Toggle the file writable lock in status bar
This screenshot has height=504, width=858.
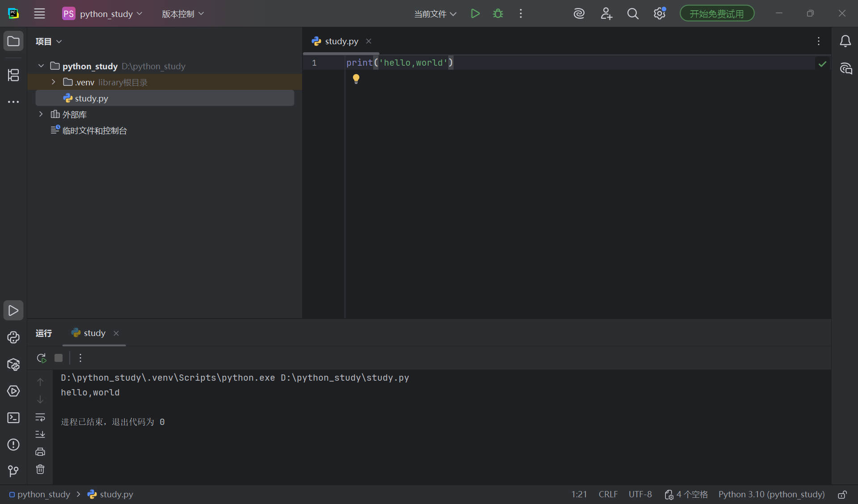[842, 494]
